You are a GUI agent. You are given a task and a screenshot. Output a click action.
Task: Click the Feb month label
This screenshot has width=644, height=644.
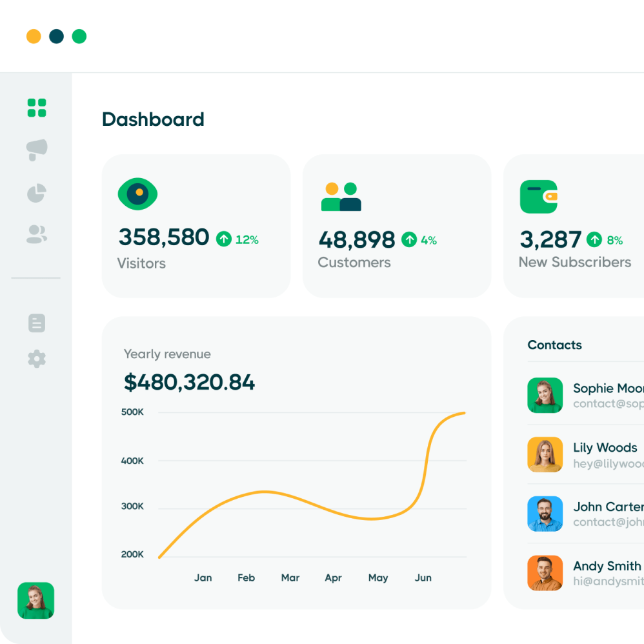click(x=246, y=578)
